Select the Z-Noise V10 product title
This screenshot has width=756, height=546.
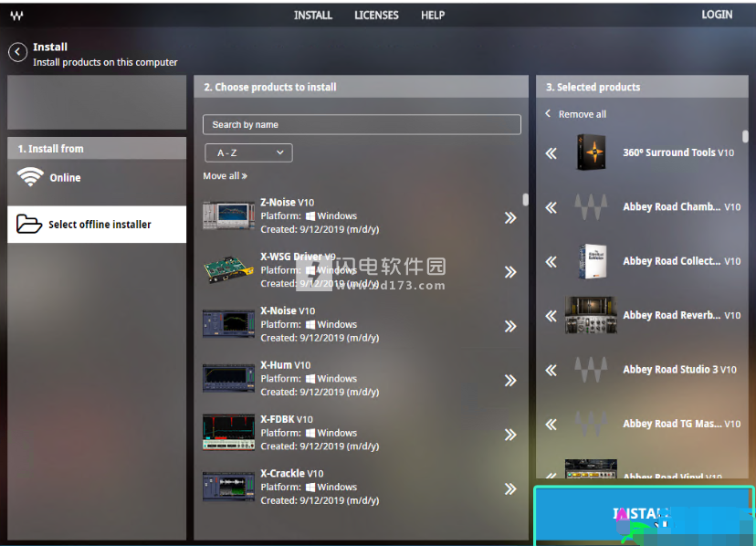(x=288, y=203)
